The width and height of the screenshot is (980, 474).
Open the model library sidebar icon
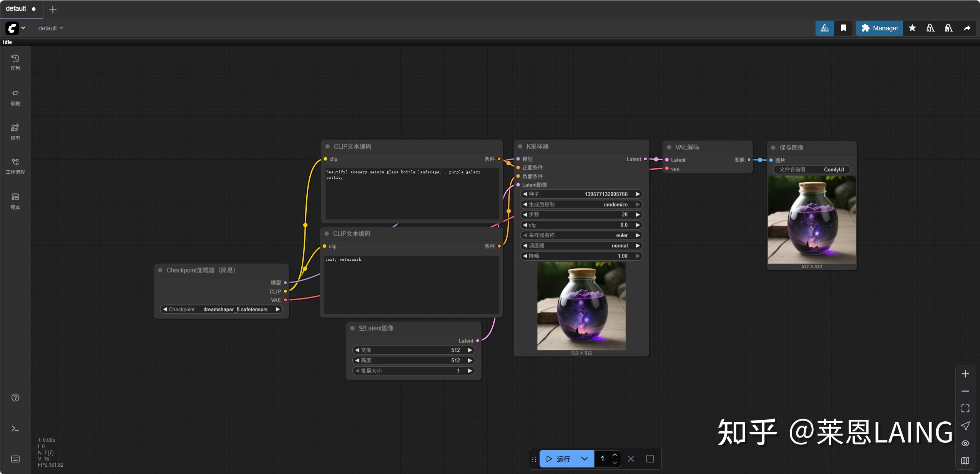[15, 132]
